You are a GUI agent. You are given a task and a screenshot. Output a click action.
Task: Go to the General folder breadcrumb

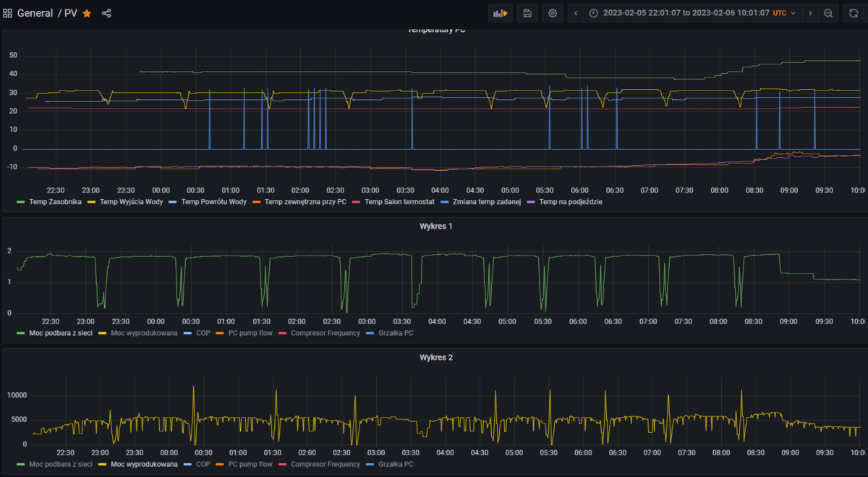click(x=35, y=13)
